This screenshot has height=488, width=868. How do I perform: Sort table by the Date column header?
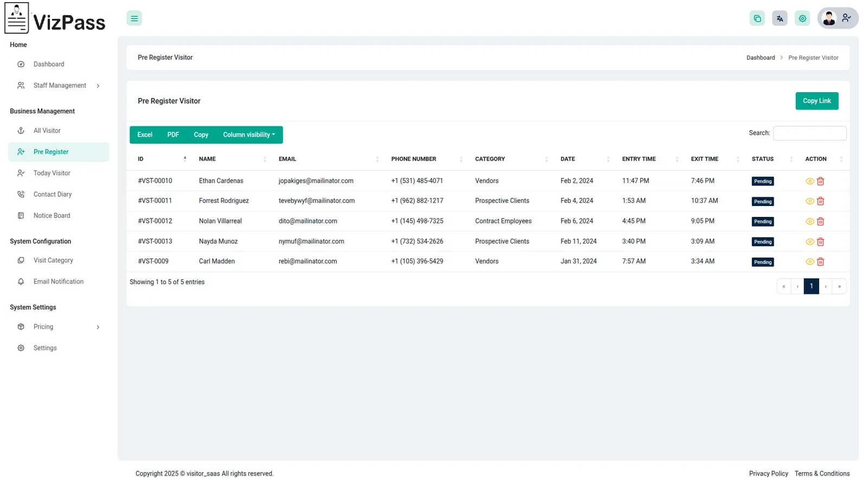pos(568,159)
